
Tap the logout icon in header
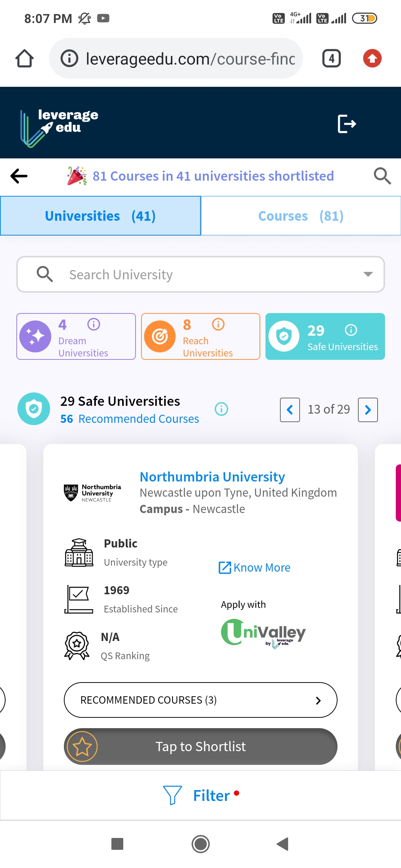pyautogui.click(x=347, y=124)
